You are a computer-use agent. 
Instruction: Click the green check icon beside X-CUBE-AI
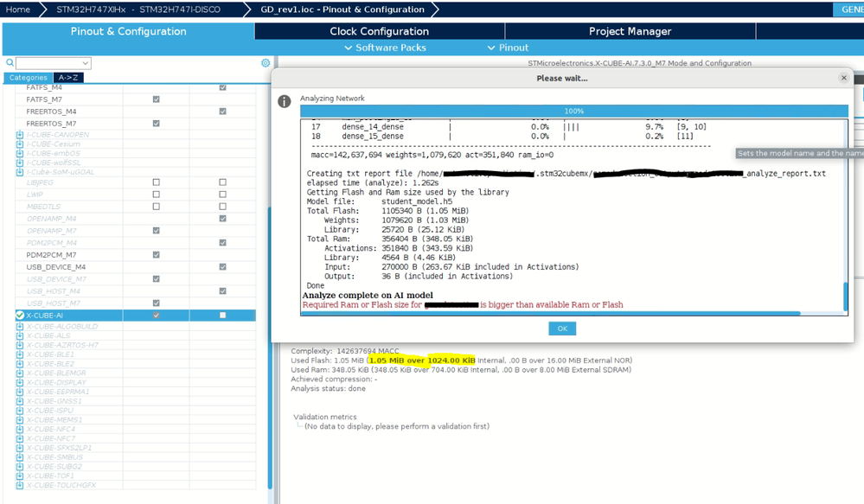click(20, 315)
